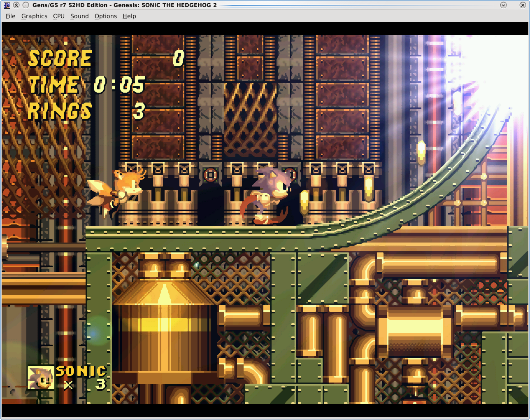Click the window title text 'Gens/GS r7 S2HD Edition'
Screen dimensions: 530x420
pos(70,5)
